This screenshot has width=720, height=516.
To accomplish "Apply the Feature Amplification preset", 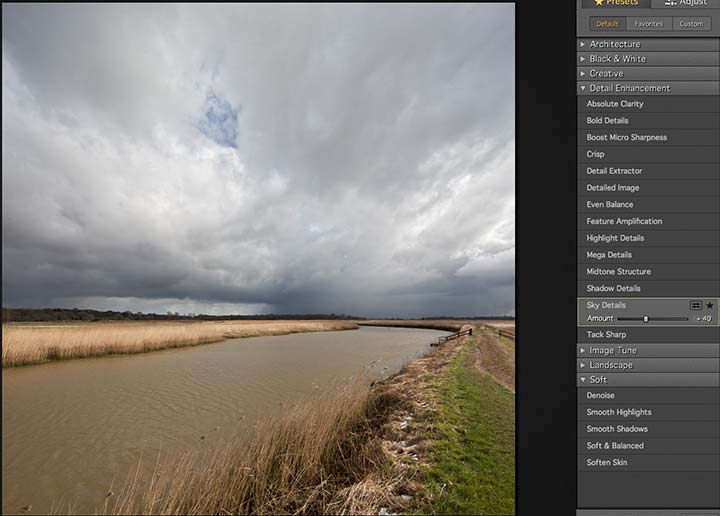I will point(648,221).
